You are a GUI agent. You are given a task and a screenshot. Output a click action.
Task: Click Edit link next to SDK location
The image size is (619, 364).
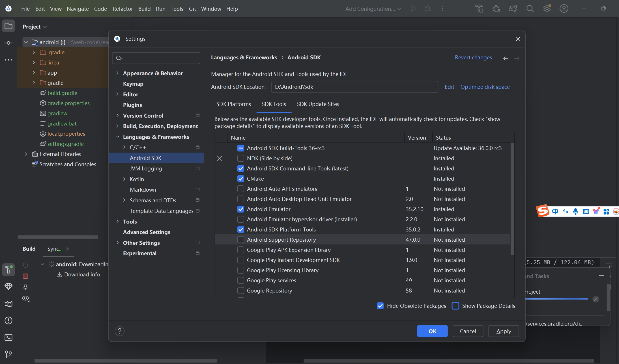(449, 87)
